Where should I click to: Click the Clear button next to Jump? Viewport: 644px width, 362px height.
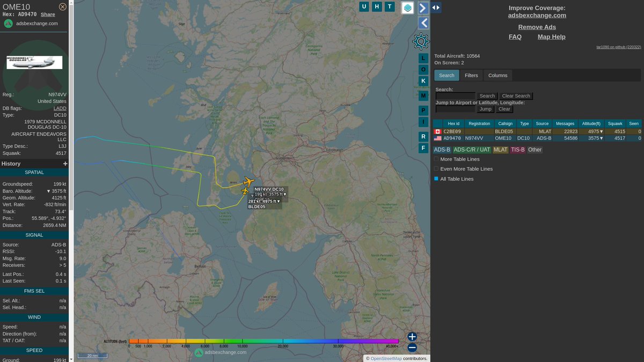coord(504,109)
